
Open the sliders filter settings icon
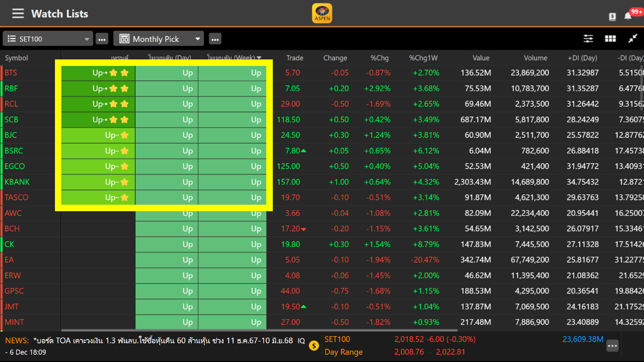pyautogui.click(x=588, y=39)
